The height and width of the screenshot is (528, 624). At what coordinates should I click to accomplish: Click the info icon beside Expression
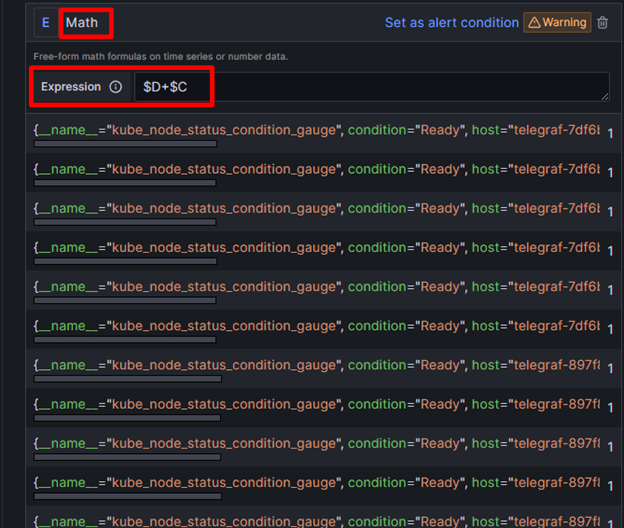pos(115,87)
